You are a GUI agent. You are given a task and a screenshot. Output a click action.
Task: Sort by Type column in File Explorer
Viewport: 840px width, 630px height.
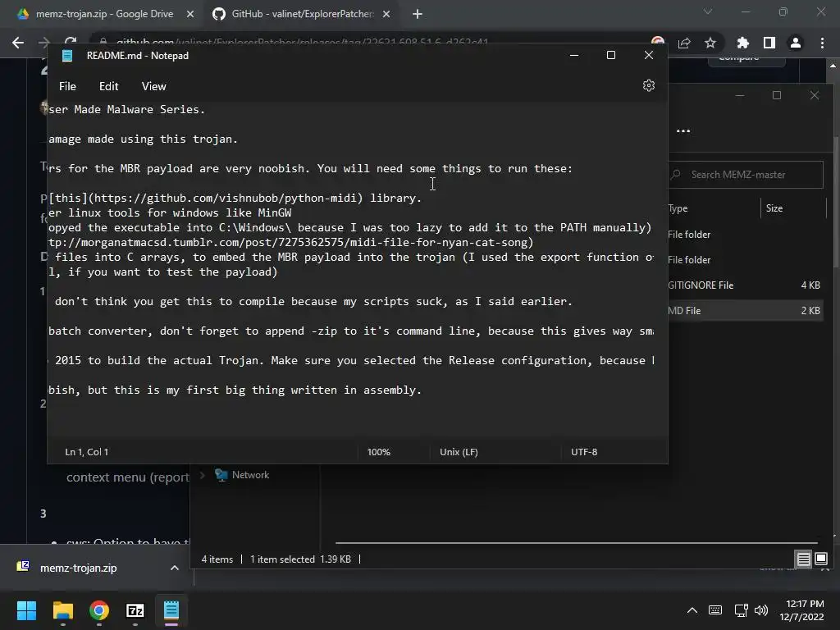(x=678, y=208)
